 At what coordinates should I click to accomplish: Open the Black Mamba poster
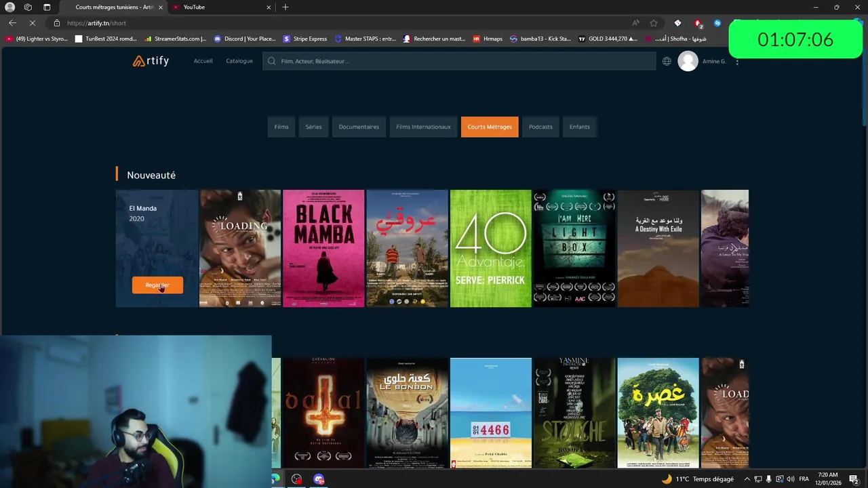[x=323, y=248]
